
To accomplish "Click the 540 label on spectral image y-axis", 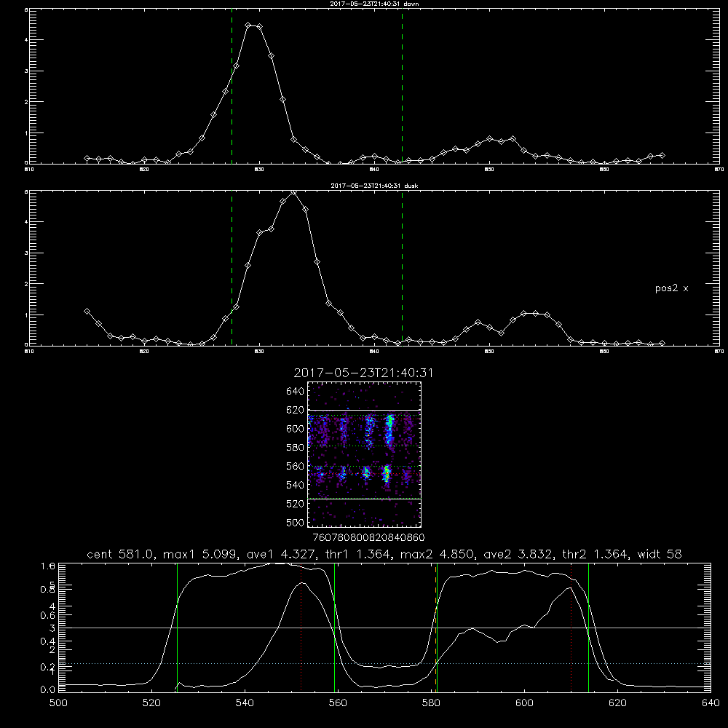I will tap(295, 485).
